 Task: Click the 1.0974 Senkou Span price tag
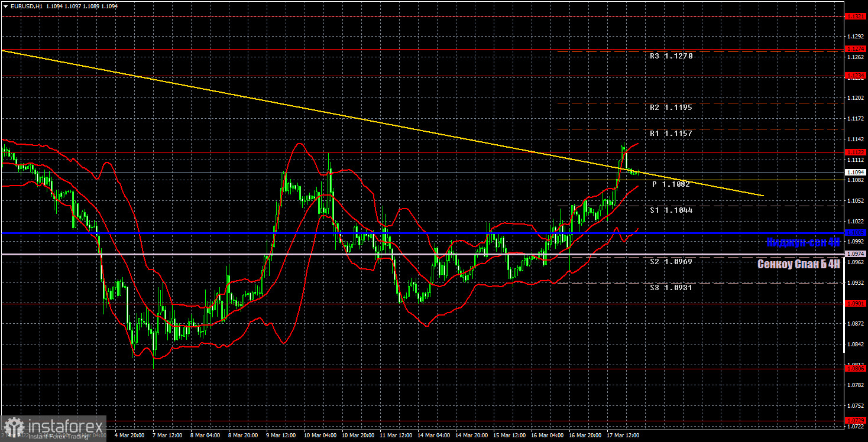pyautogui.click(x=855, y=253)
